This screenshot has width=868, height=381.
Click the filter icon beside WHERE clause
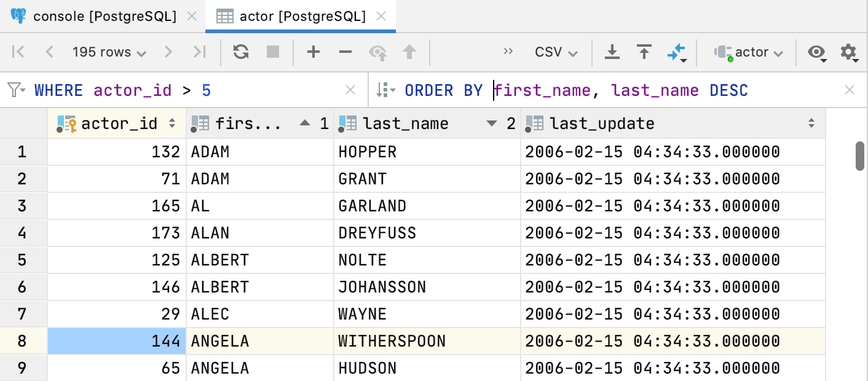[x=15, y=90]
